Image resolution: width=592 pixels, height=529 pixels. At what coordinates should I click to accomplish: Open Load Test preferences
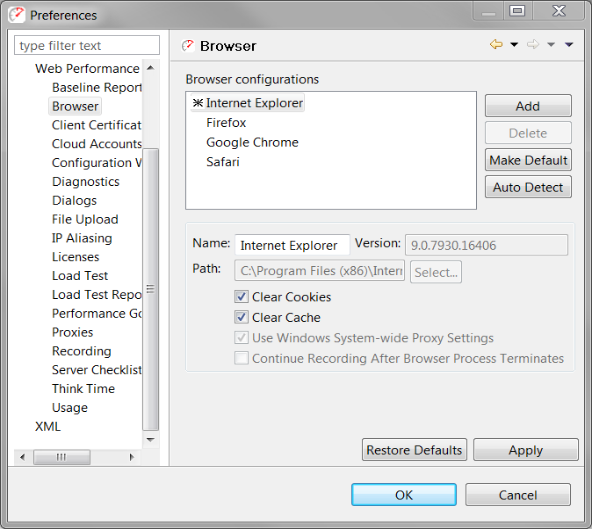tap(80, 276)
